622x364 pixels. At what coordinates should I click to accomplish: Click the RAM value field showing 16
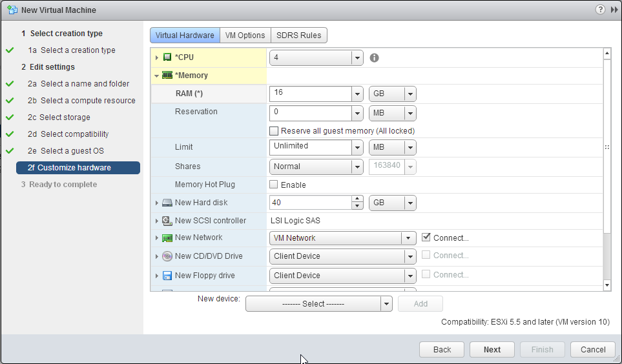[x=311, y=94]
